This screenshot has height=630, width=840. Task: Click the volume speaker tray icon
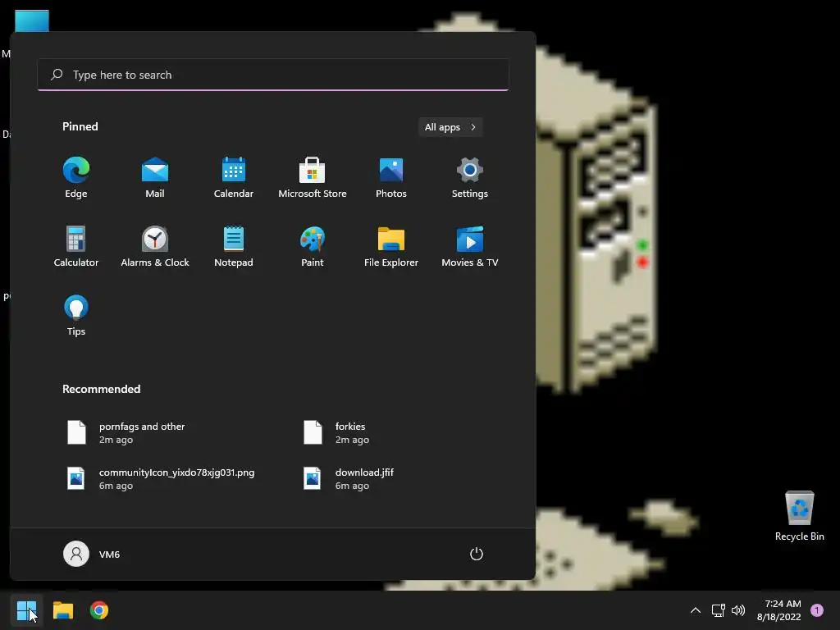[738, 610]
